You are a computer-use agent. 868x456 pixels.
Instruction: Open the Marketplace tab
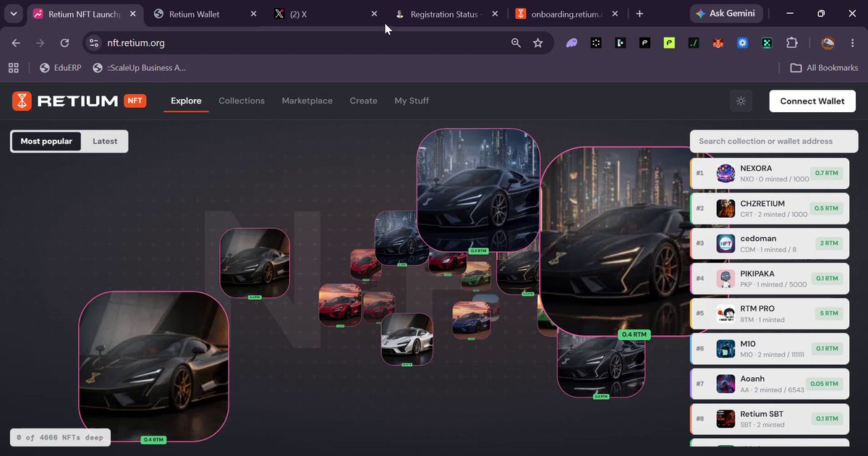point(307,101)
